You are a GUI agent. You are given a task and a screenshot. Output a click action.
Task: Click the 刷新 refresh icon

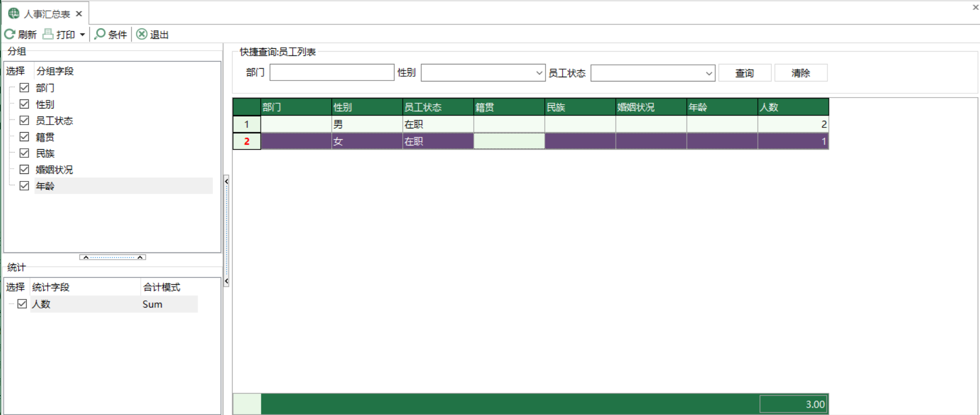[x=9, y=34]
